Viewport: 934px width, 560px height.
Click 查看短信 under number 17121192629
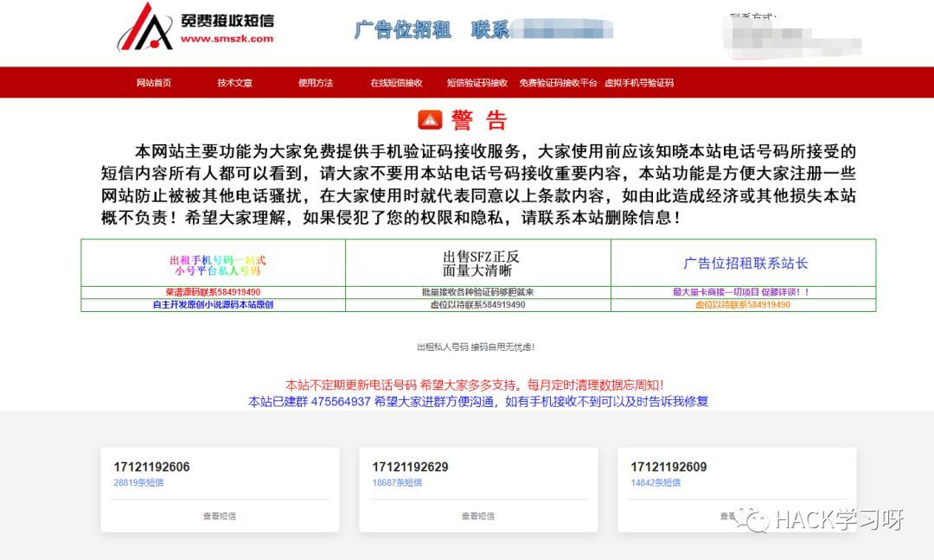[478, 515]
